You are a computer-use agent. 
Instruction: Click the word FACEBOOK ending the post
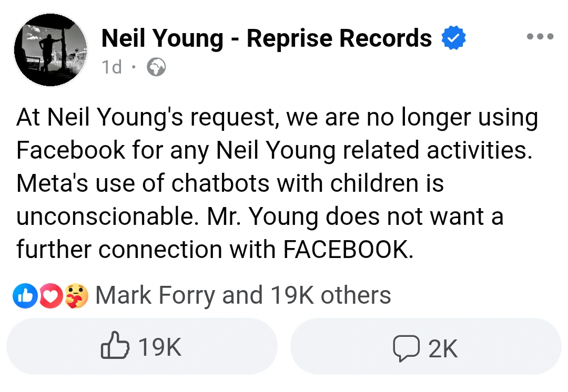pos(348,250)
